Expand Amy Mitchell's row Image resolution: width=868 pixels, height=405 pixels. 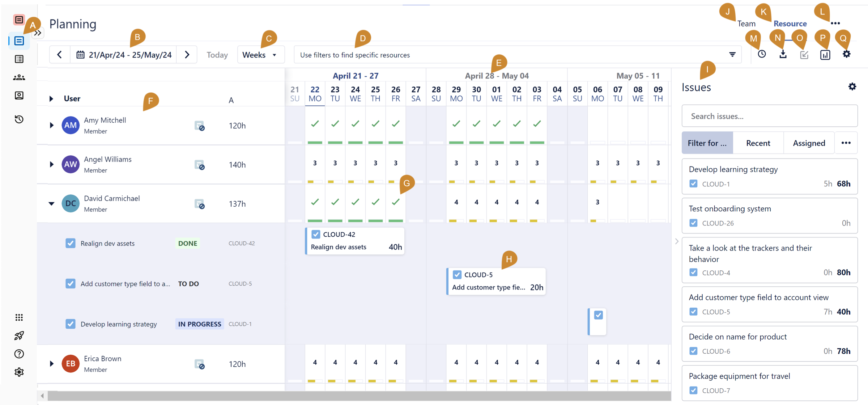(x=51, y=125)
